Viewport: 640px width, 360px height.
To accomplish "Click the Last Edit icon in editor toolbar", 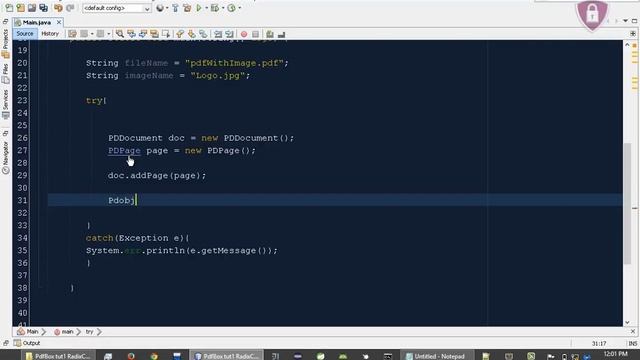I will click(x=72, y=34).
